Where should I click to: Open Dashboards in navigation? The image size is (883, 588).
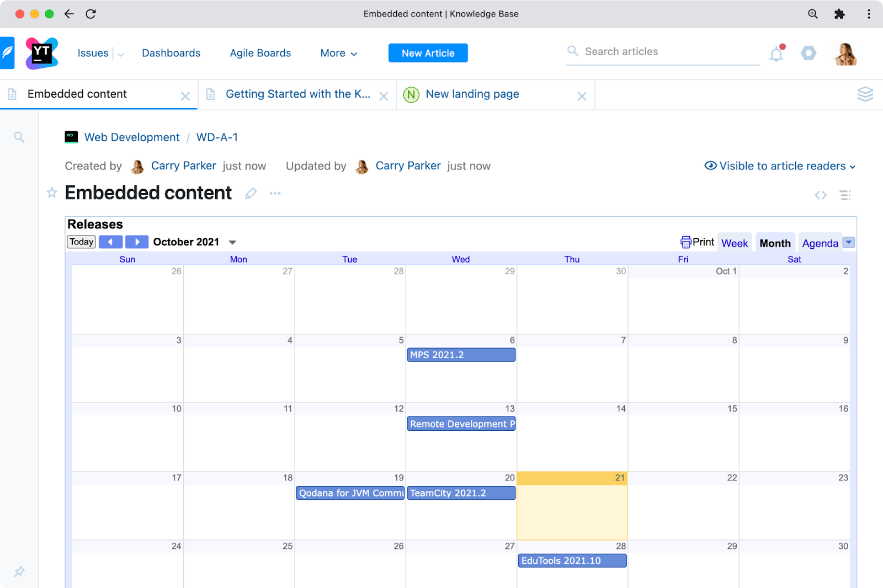pos(171,53)
